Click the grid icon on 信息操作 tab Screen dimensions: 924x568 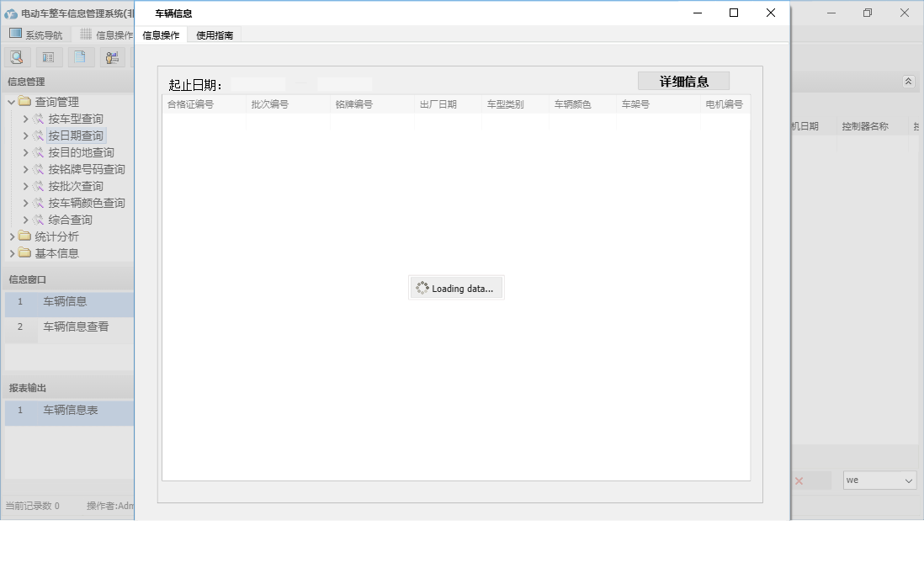coord(87,34)
